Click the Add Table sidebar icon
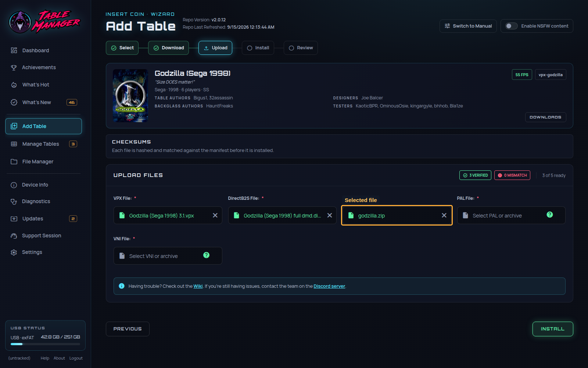The width and height of the screenshot is (588, 368). 14,126
